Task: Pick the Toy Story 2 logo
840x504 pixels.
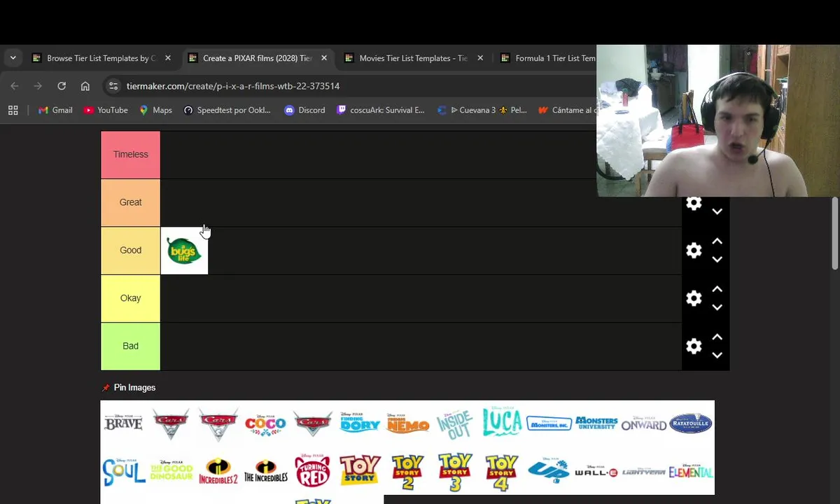Action: click(407, 472)
